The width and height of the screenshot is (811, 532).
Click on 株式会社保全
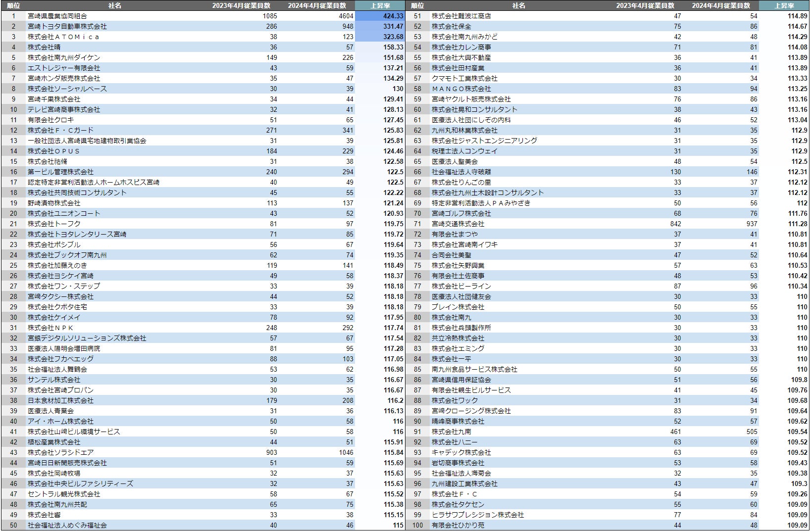[x=452, y=26]
